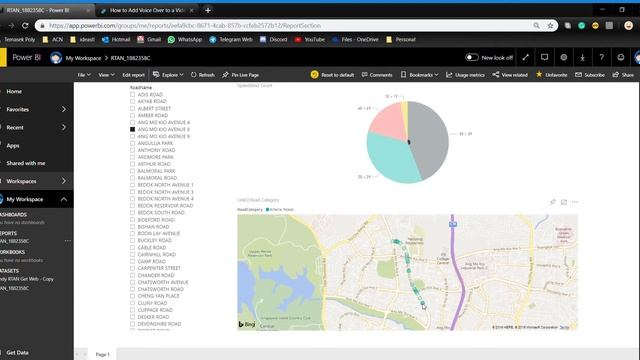
Task: Expand the Workspaces flyout in sidebar
Action: click(64, 181)
